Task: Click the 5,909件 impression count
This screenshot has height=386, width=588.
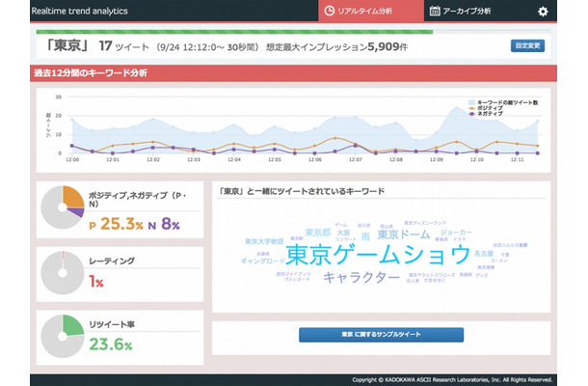Action: pyautogui.click(x=388, y=46)
